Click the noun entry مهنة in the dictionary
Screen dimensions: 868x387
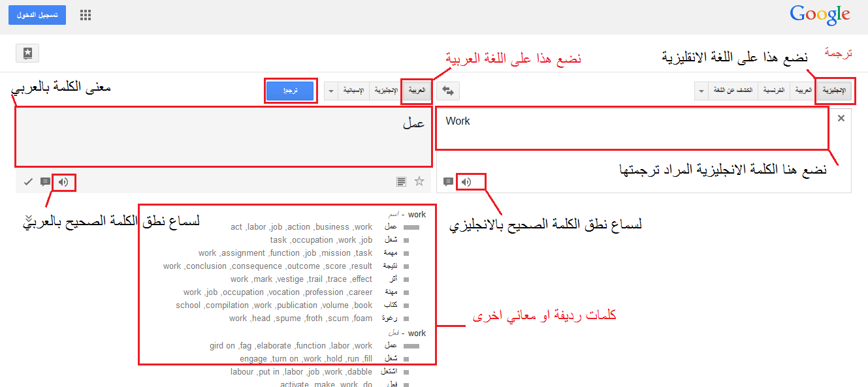(x=391, y=292)
